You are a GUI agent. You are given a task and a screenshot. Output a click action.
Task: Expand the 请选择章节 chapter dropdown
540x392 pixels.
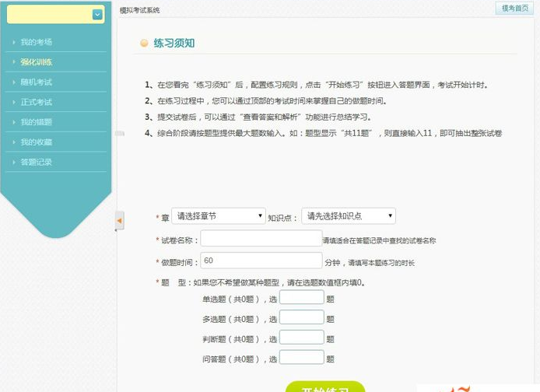[219, 216]
